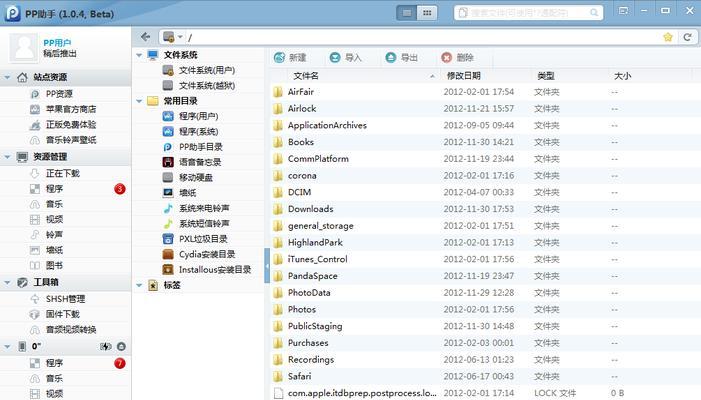Click the feedback icon in title bar
The image size is (701, 400).
point(624,11)
